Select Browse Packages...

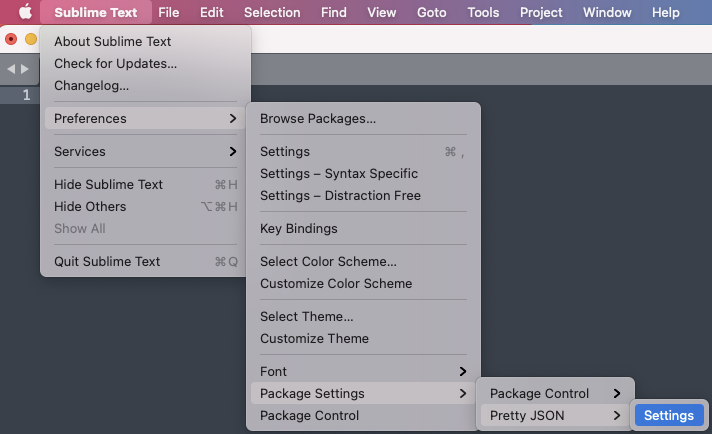[x=363, y=118]
